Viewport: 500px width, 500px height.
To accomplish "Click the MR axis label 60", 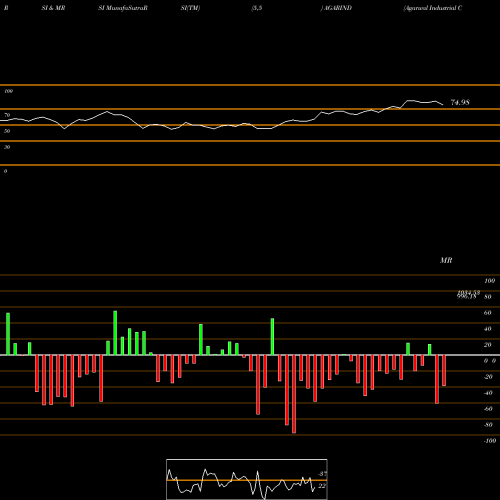I will tap(488, 313).
